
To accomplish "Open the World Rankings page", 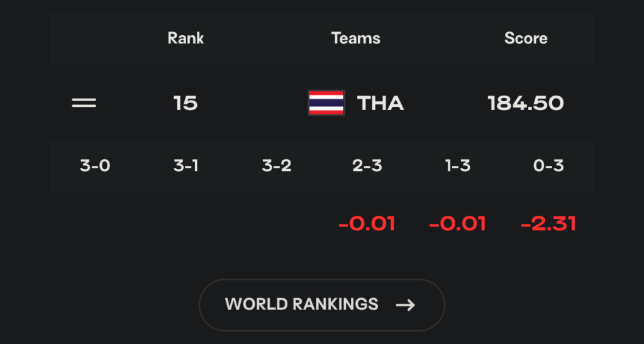I will coord(321,305).
